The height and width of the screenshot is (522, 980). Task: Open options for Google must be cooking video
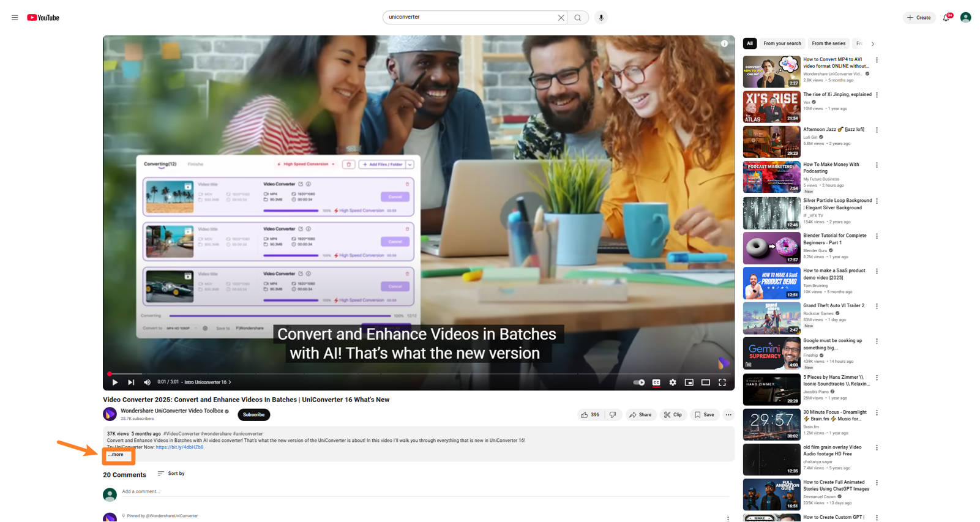(877, 341)
